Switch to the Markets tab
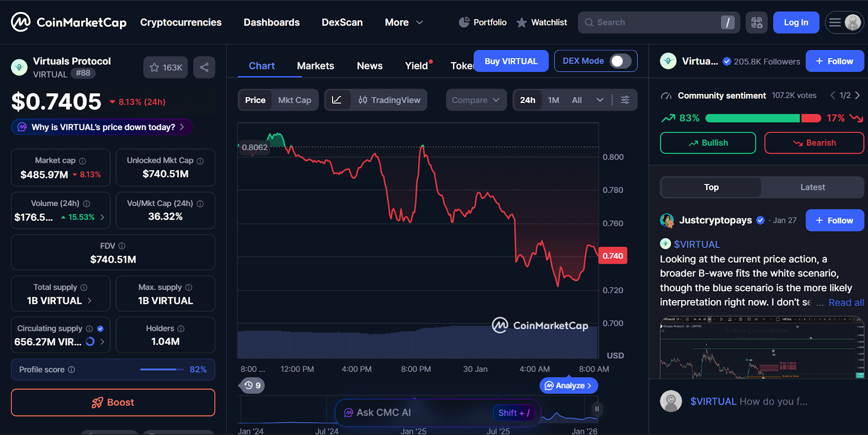868x435 pixels. coord(315,66)
